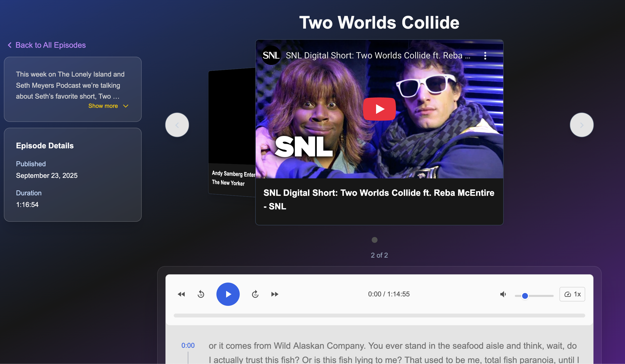Expand description with Show more

[108, 106]
